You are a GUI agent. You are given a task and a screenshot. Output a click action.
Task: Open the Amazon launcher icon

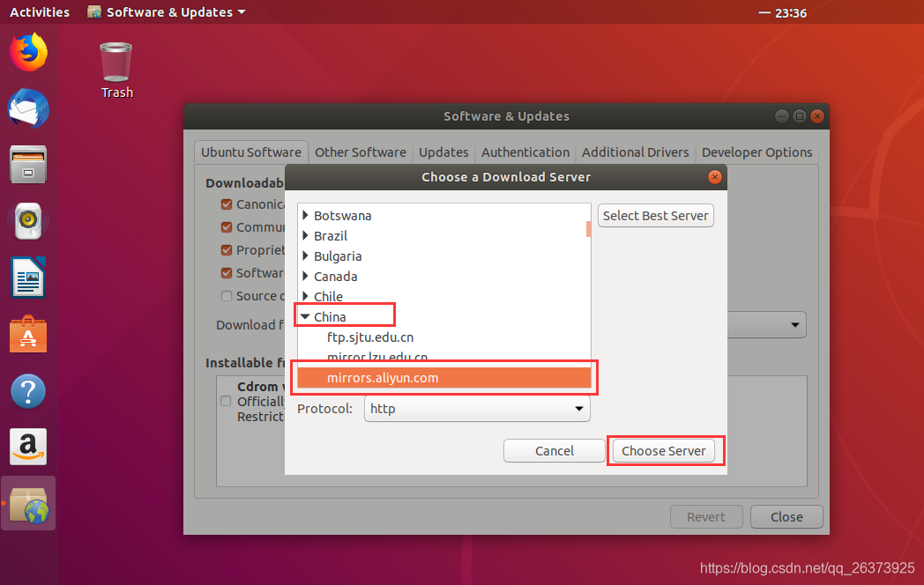coord(27,447)
